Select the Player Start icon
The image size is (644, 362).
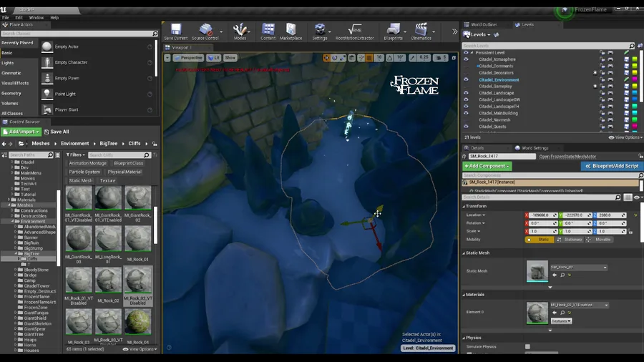47,109
